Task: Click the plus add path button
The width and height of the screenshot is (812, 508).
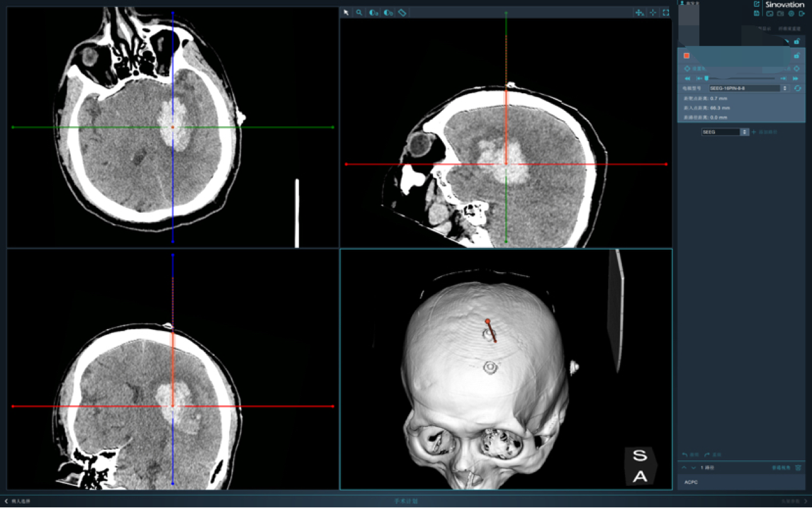Action: click(753, 132)
